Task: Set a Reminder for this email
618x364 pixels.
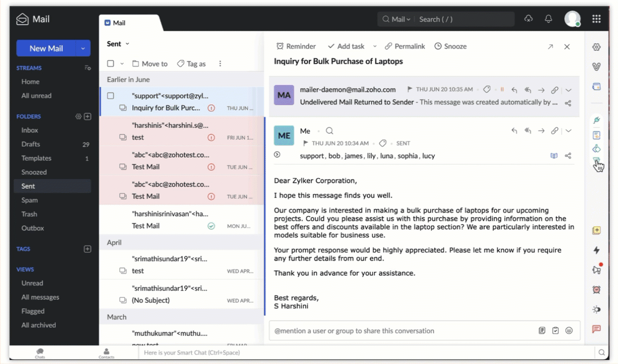Action: pyautogui.click(x=296, y=46)
